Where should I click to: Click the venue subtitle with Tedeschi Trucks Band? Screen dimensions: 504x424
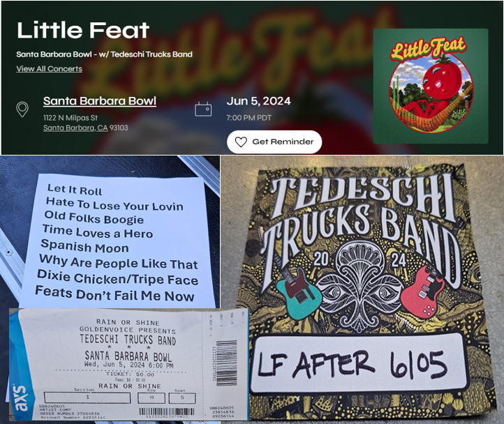tap(105, 54)
